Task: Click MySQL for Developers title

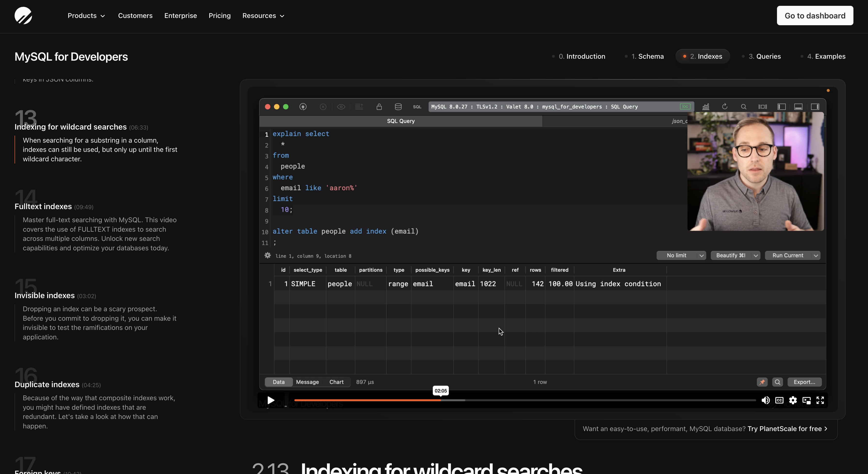Action: pyautogui.click(x=71, y=57)
